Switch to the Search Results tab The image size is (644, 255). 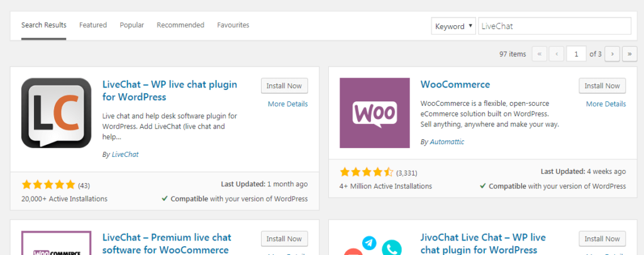coord(44,25)
